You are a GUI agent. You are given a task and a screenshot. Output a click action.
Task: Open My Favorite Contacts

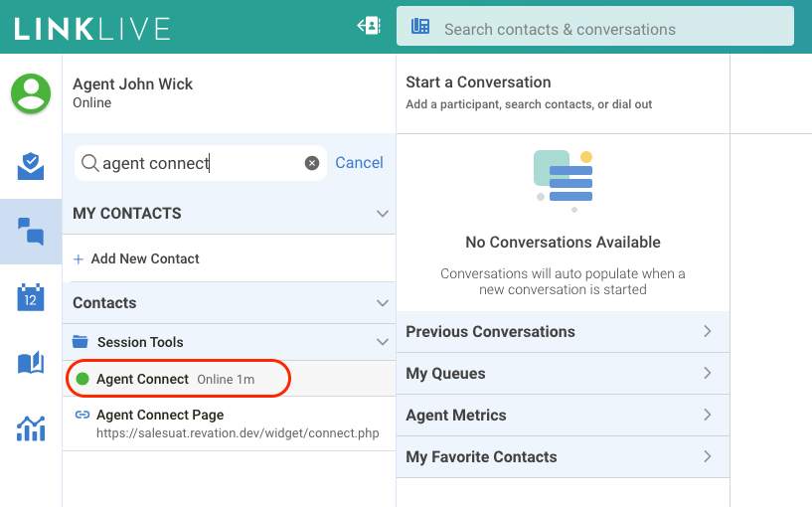(x=707, y=457)
